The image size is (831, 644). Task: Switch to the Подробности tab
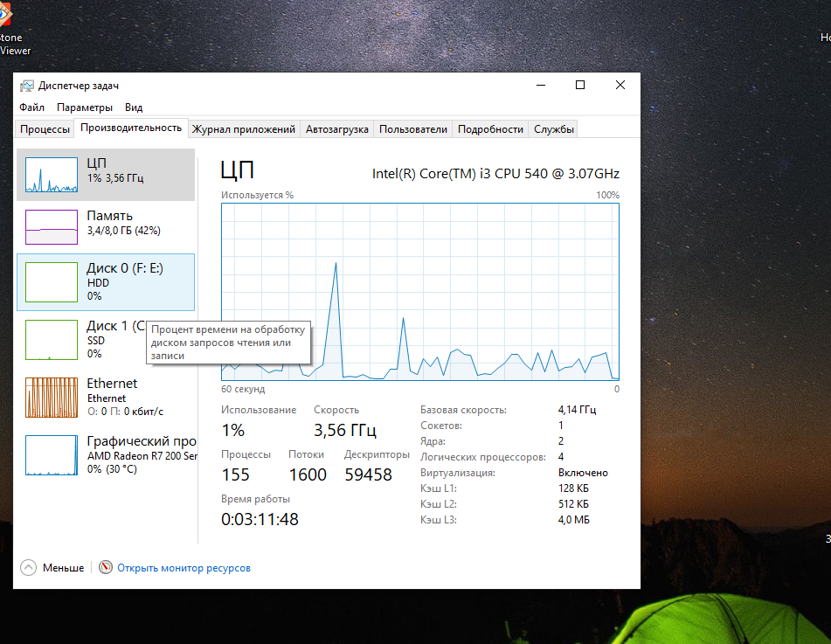tap(490, 128)
